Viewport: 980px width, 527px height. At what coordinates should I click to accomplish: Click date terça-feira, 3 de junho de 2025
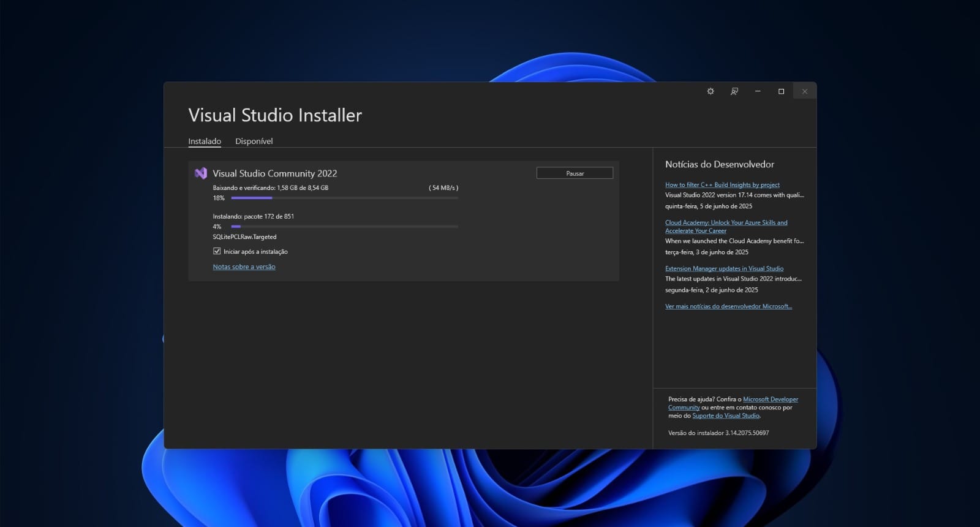point(707,252)
